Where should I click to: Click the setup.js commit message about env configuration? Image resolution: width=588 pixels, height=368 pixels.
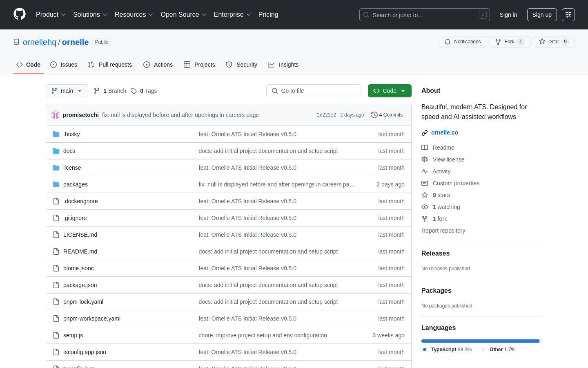(x=263, y=335)
